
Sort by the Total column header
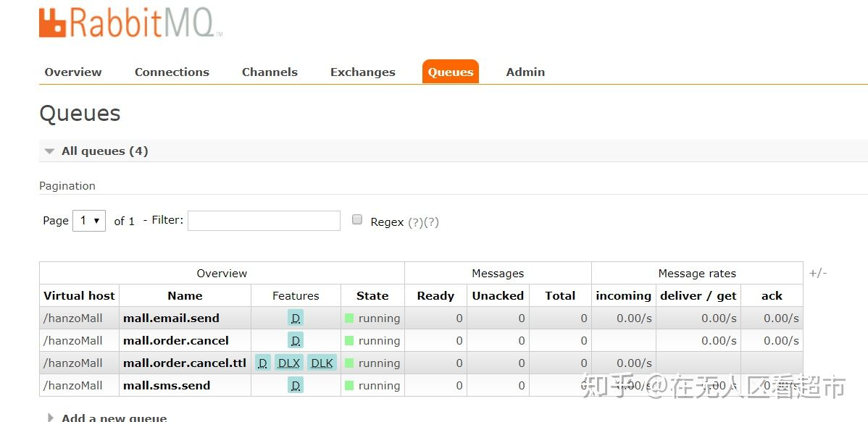(x=560, y=296)
